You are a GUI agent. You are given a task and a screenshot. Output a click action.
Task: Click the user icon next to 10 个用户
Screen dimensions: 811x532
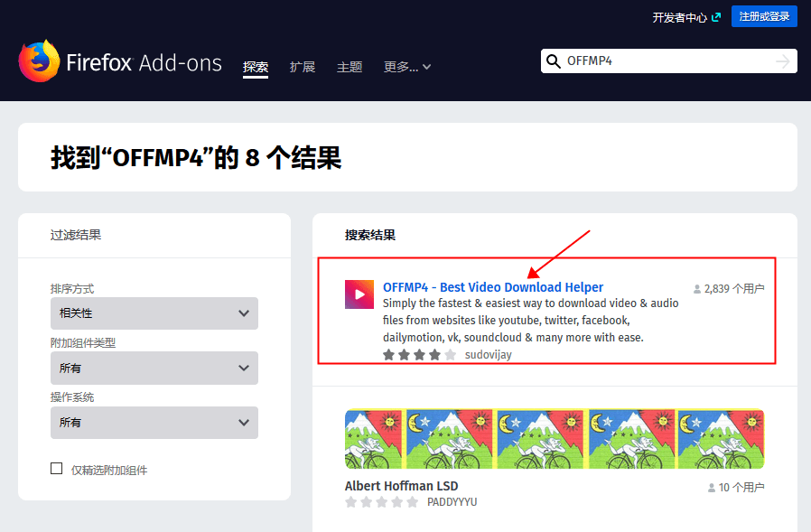pos(712,488)
